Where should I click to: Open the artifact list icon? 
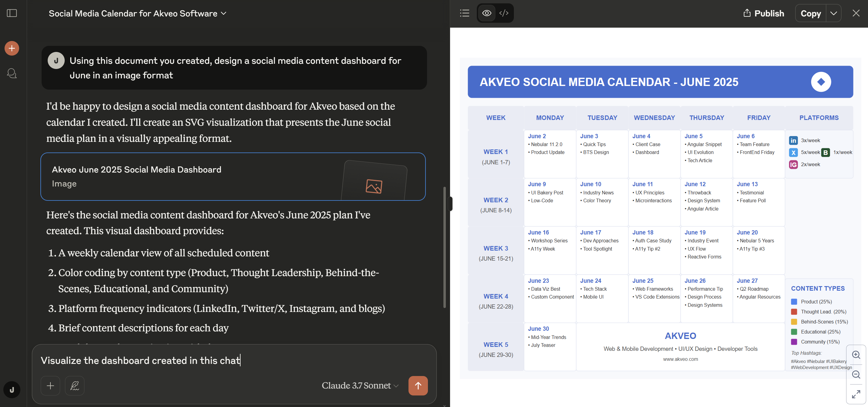[464, 13]
